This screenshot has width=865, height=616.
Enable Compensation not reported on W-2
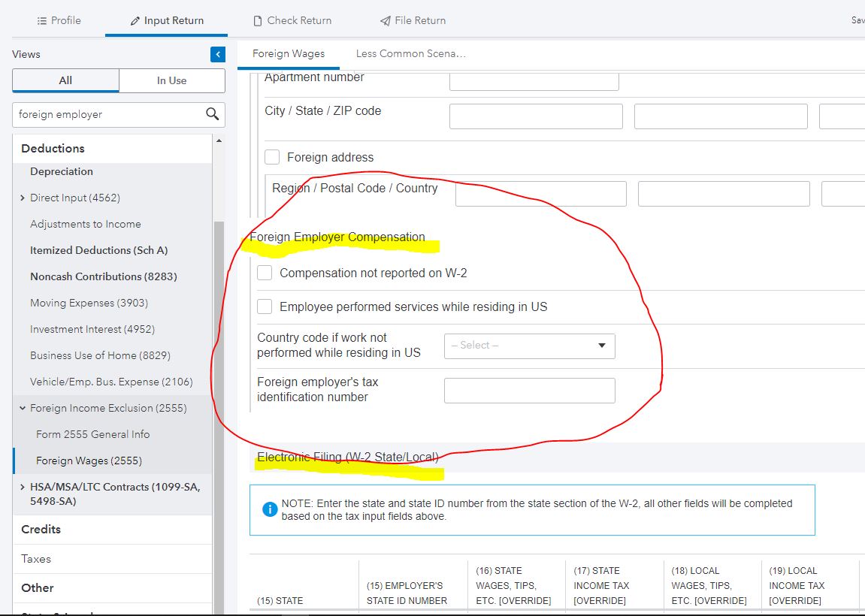tap(265, 273)
